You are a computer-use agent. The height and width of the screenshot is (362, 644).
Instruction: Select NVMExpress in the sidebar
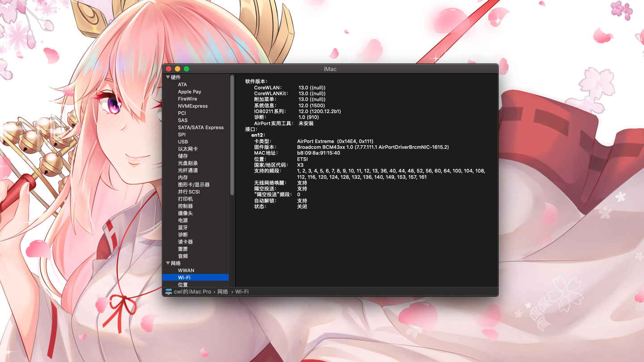tap(193, 106)
